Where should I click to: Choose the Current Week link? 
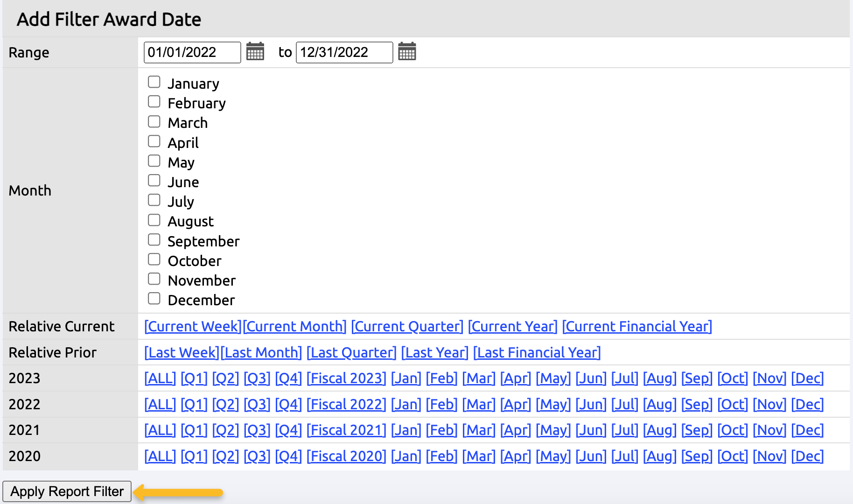click(193, 326)
